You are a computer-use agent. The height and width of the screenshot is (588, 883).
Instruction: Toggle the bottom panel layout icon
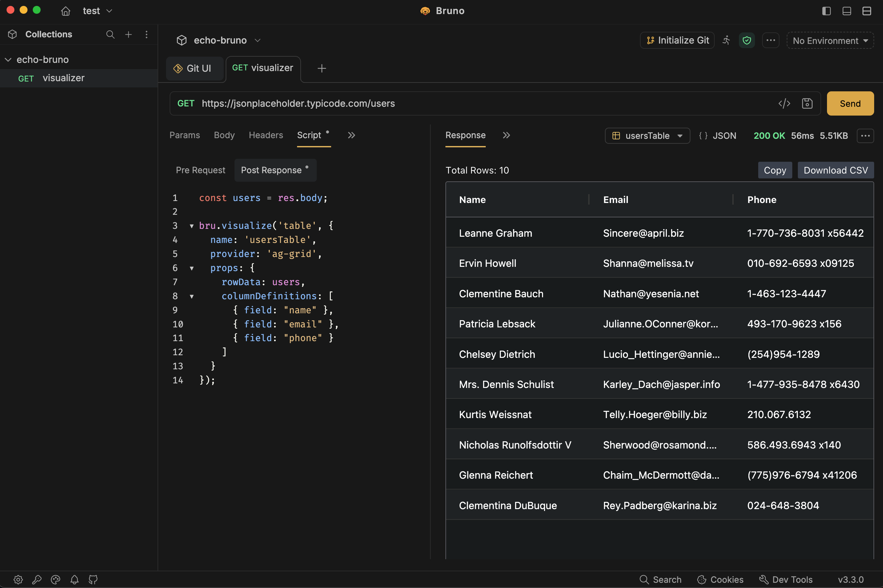(x=846, y=11)
